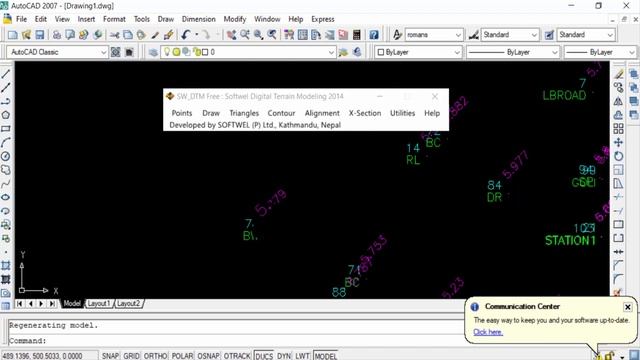Open the Alignment menu in SW_DTM

(322, 113)
